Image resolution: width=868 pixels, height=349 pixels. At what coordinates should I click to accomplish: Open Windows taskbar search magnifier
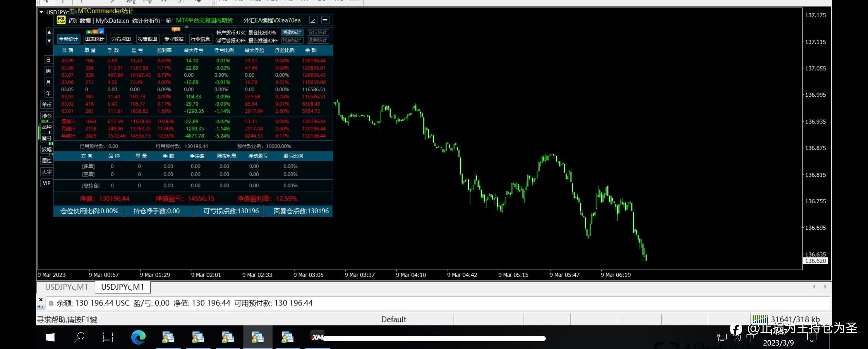(79, 337)
